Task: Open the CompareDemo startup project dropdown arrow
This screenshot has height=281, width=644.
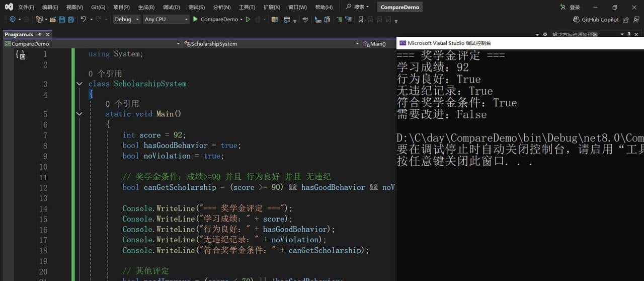Action: [x=241, y=19]
